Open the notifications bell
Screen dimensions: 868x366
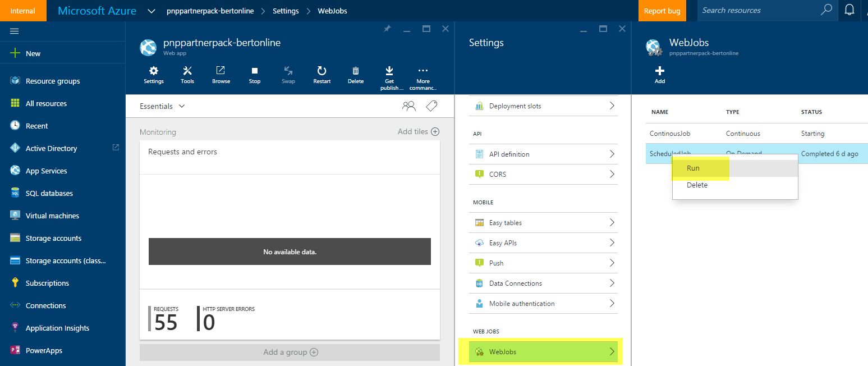[849, 10]
